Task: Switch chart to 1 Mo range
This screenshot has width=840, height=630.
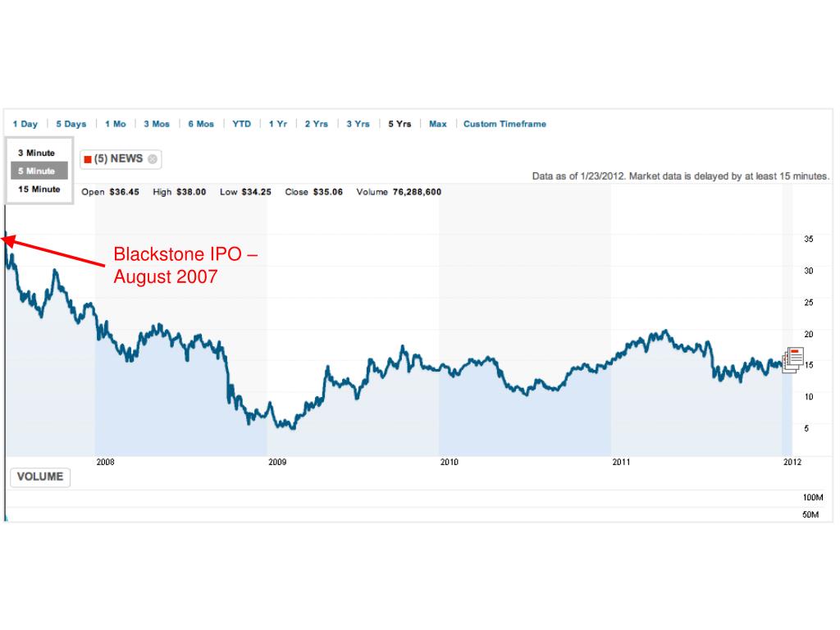Action: point(116,124)
